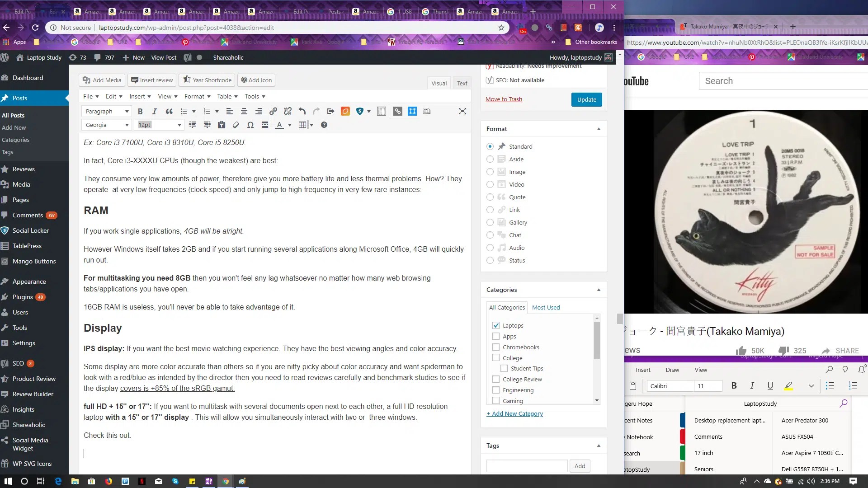Align text center in editor
Viewport: 868px width, 488px height.
pos(244,111)
